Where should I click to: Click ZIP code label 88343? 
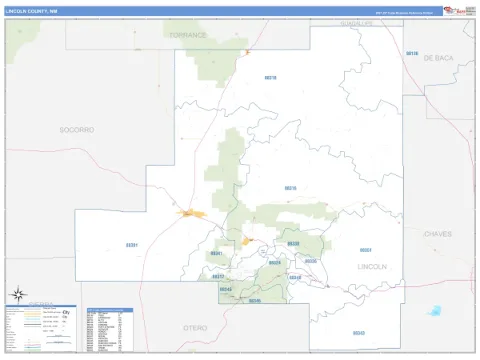tap(359, 333)
